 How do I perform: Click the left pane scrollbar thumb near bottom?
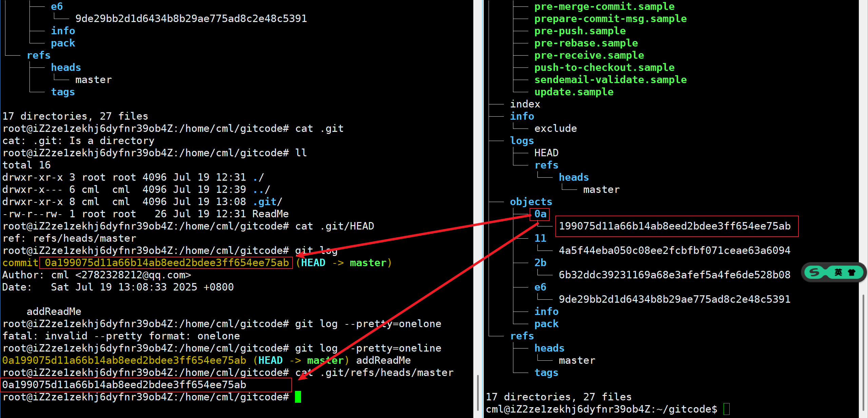tap(478, 393)
